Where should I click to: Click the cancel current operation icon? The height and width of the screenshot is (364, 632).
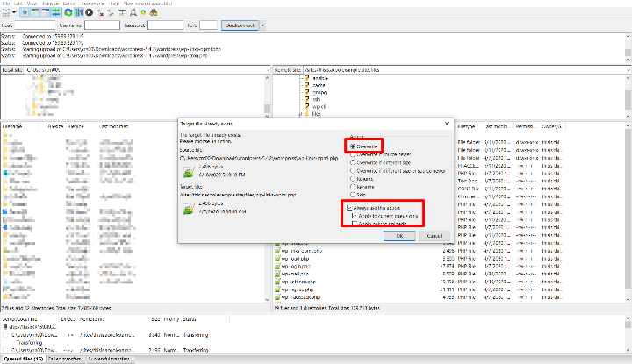[x=90, y=12]
